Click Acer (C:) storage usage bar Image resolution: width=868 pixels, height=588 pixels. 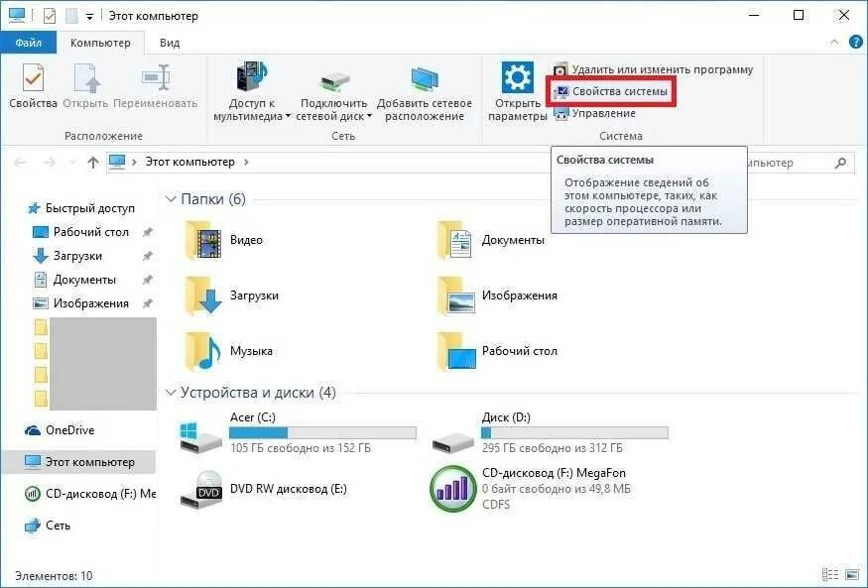[x=322, y=432]
